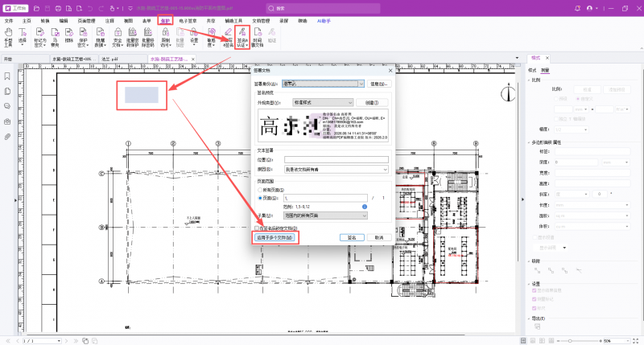Click the Sign & Certify (签名&认证) icon
Viewport: 644px width, 345px height.
(x=242, y=37)
